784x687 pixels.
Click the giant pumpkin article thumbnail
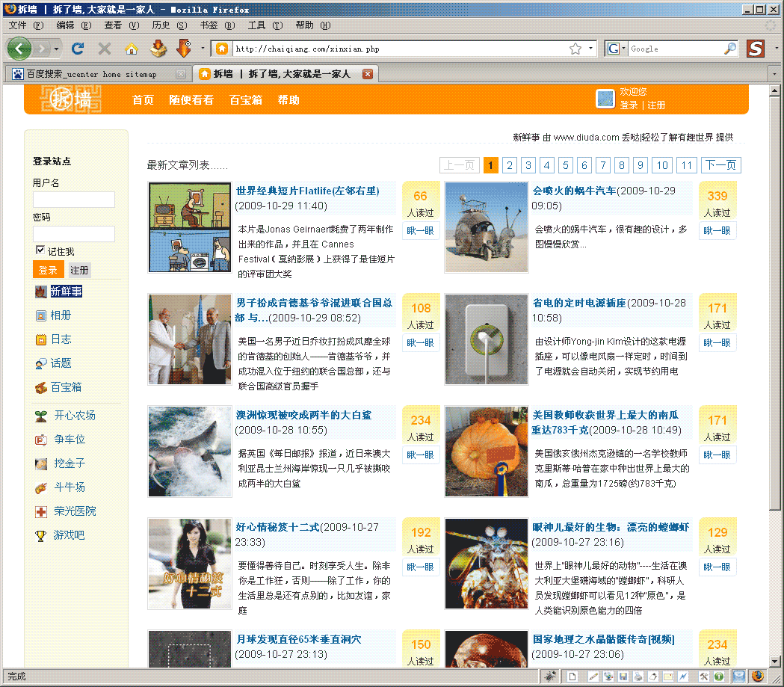[x=487, y=452]
